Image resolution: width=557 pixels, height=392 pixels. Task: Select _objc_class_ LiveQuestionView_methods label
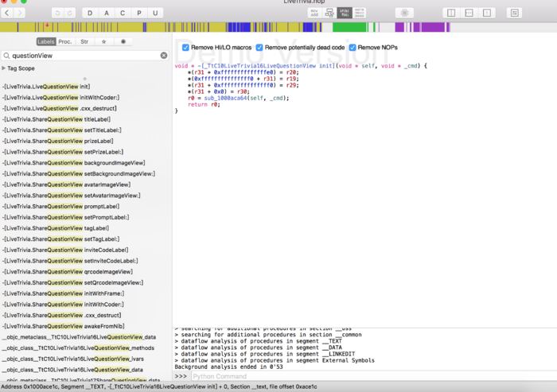(78, 348)
